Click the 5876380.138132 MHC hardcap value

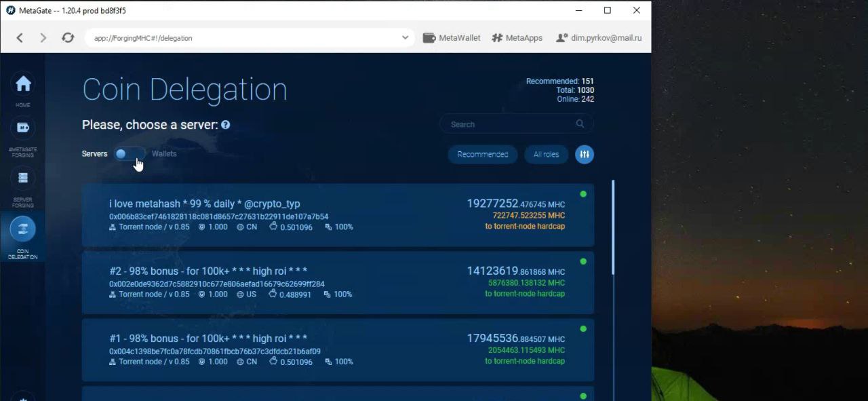526,283
